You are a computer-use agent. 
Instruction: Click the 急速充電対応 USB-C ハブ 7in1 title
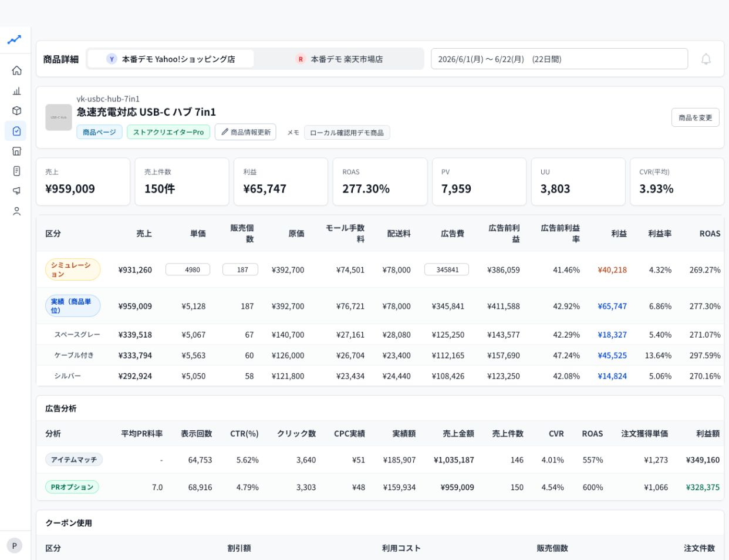tap(146, 112)
